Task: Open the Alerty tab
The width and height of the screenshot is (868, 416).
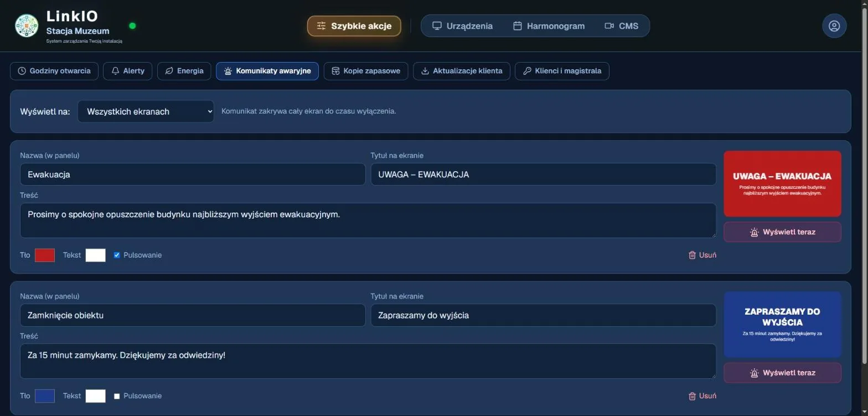Action: click(x=128, y=71)
